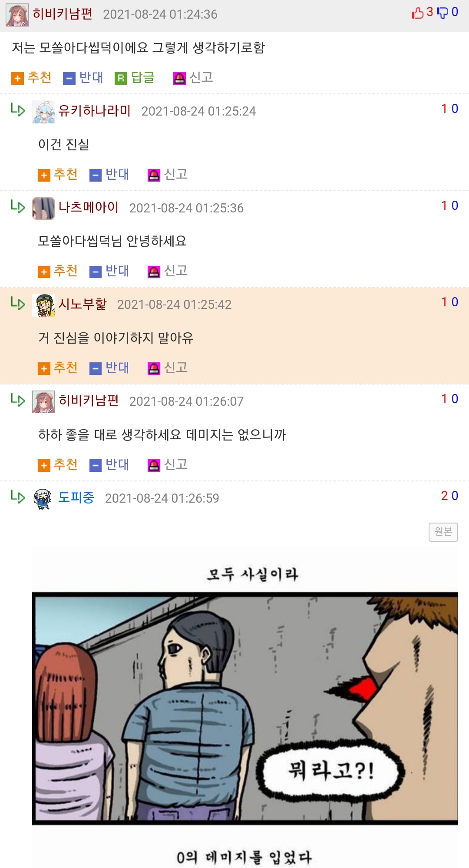The width and height of the screenshot is (469, 868).
Task: View the attached '뭐라고?!' comic image
Action: pos(245,708)
